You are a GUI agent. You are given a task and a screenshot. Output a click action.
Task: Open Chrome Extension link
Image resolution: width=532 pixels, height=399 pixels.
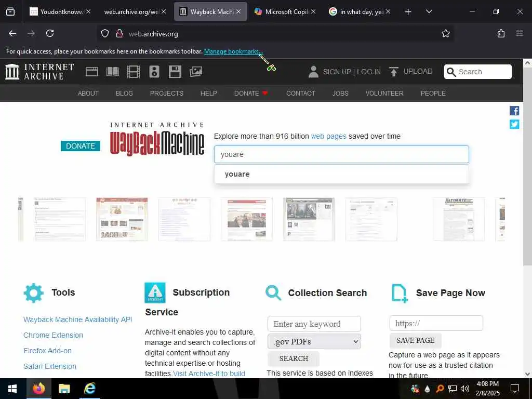[x=54, y=335]
